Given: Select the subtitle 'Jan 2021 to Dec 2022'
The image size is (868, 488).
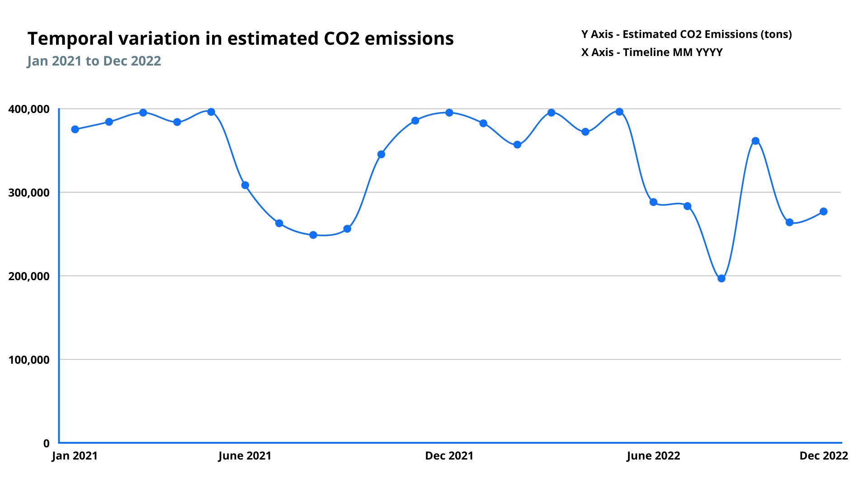Looking at the screenshot, I should point(94,61).
